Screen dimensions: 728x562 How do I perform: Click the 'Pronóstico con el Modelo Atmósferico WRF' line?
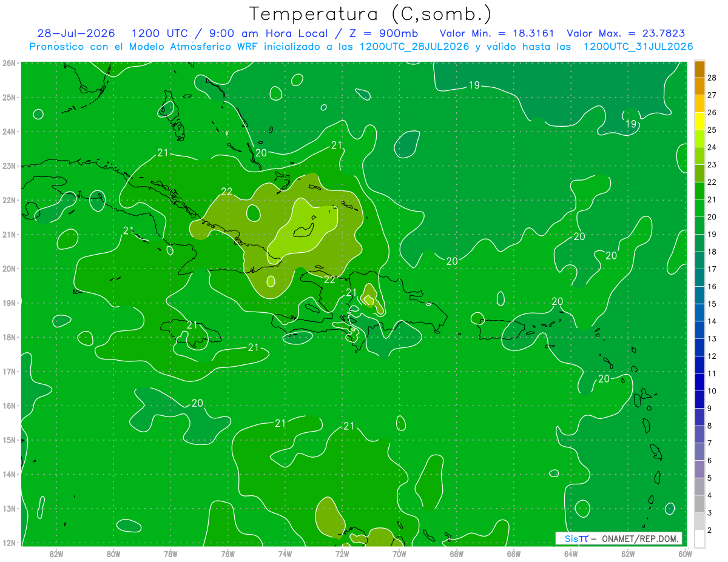coord(362,47)
